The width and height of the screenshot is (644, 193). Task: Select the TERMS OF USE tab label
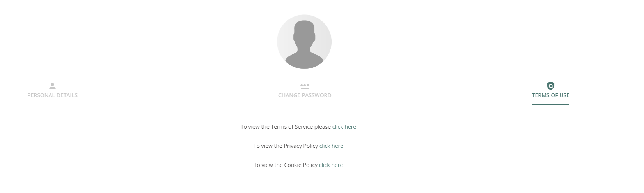click(x=550, y=95)
